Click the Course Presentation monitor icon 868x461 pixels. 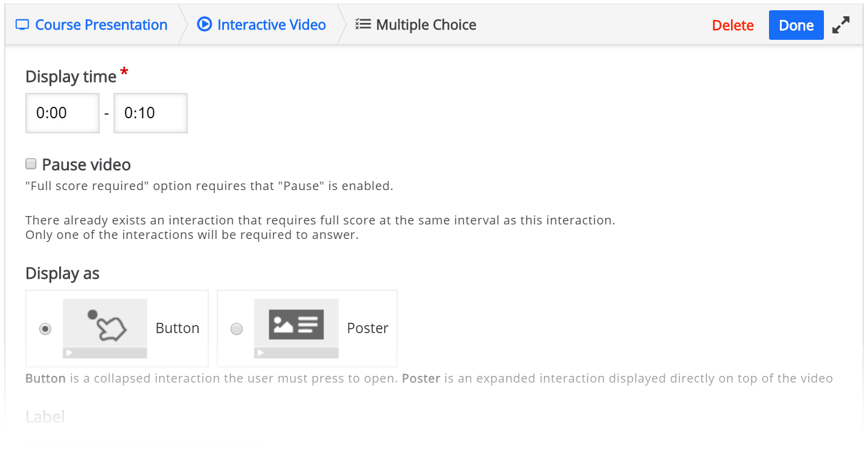(22, 25)
